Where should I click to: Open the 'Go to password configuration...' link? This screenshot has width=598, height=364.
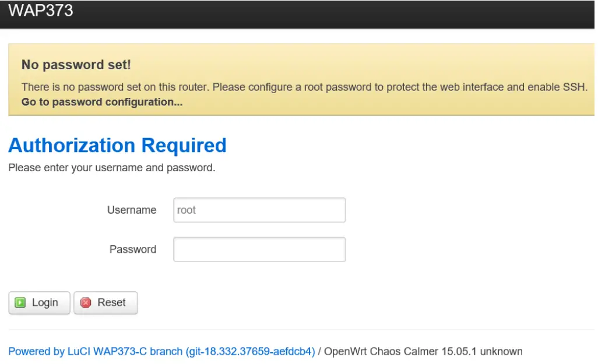click(x=102, y=103)
